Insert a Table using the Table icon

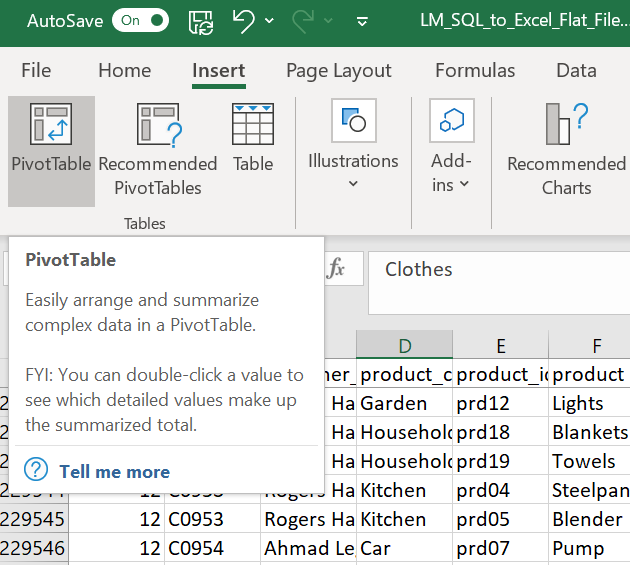pos(253,140)
